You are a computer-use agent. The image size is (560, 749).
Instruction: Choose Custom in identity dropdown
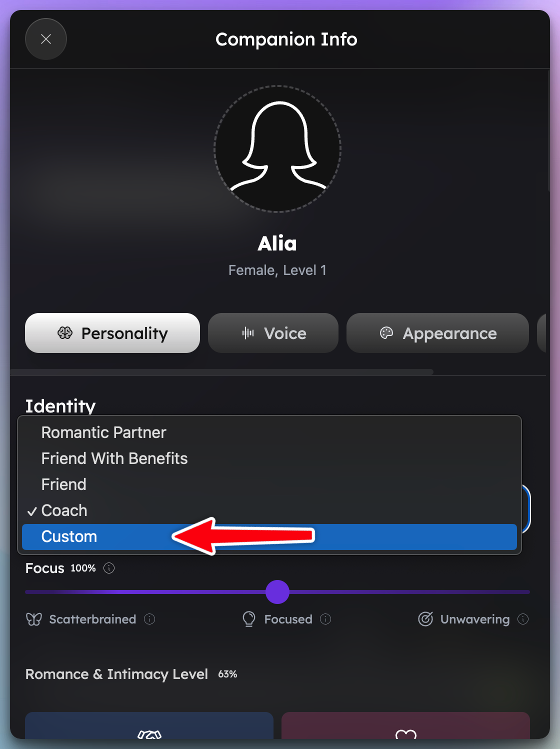coord(69,536)
